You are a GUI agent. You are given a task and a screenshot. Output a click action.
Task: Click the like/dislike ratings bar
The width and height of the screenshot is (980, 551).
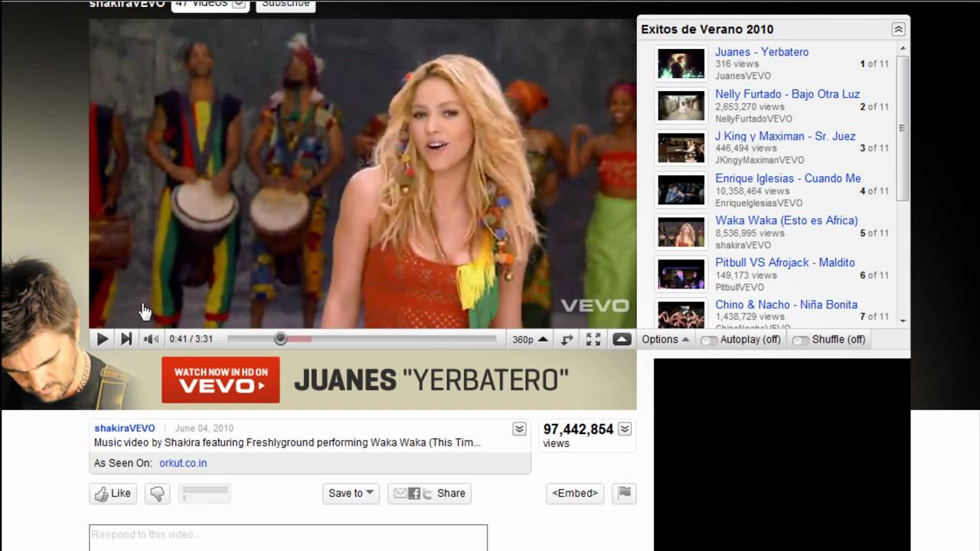205,494
